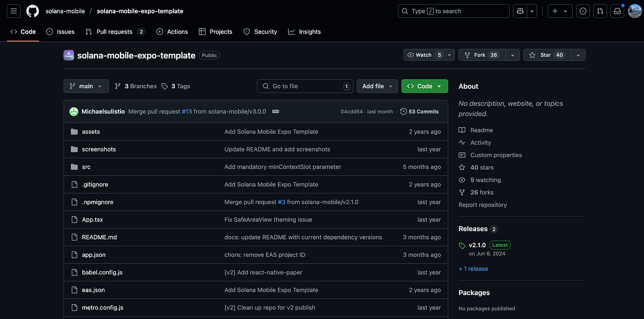Click the screenshots folder icon
Viewport: 644px width, 319px height.
coord(74,149)
